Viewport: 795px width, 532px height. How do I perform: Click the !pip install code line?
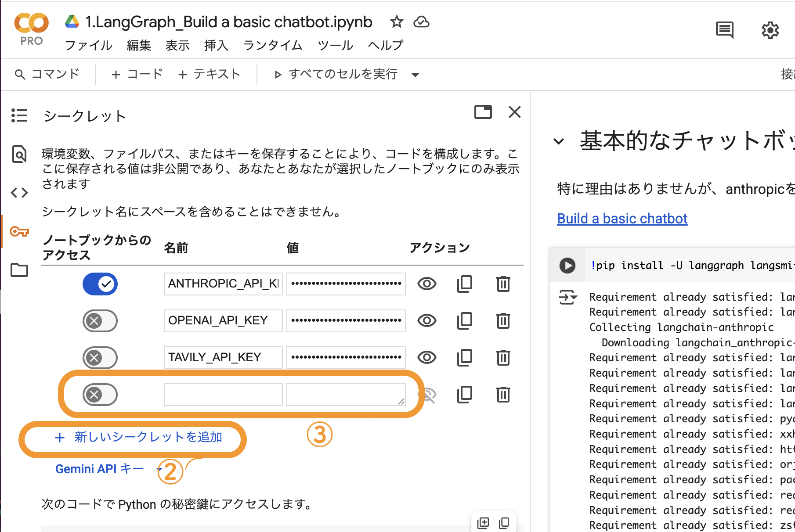click(x=692, y=265)
